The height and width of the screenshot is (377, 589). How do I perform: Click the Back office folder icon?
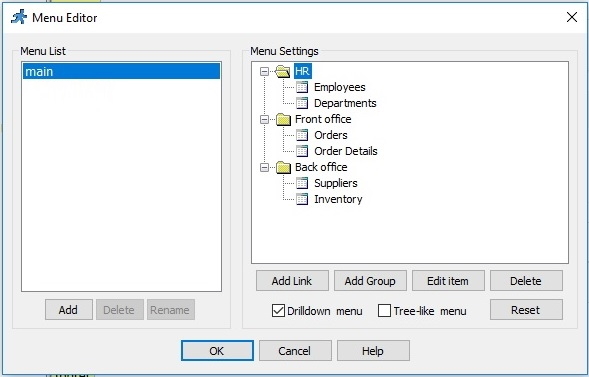(283, 167)
